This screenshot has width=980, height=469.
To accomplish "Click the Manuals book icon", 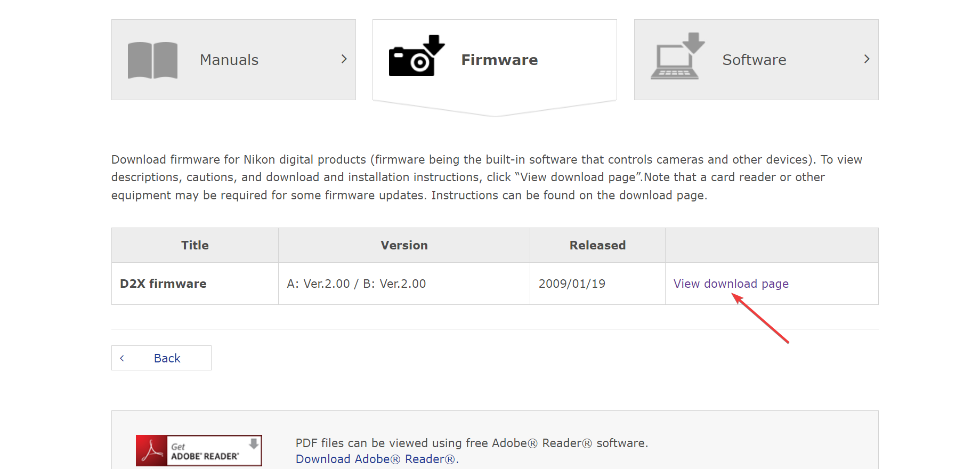I will (152, 60).
